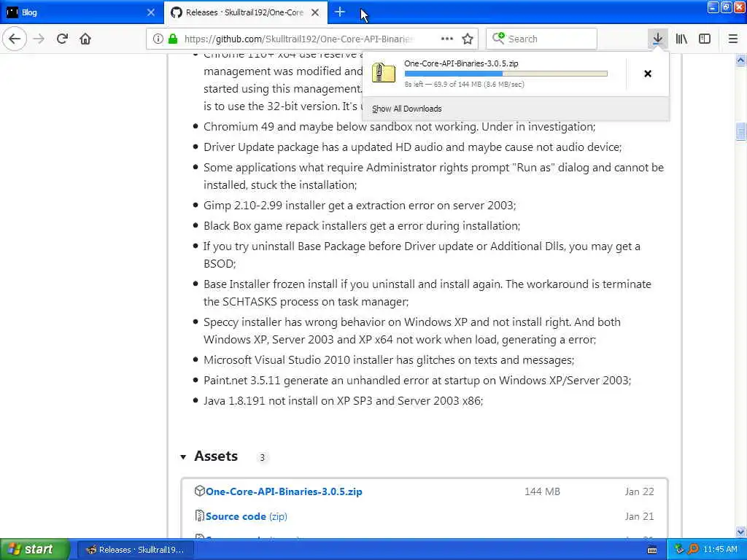Click the search engine magnifier icon

(x=498, y=38)
